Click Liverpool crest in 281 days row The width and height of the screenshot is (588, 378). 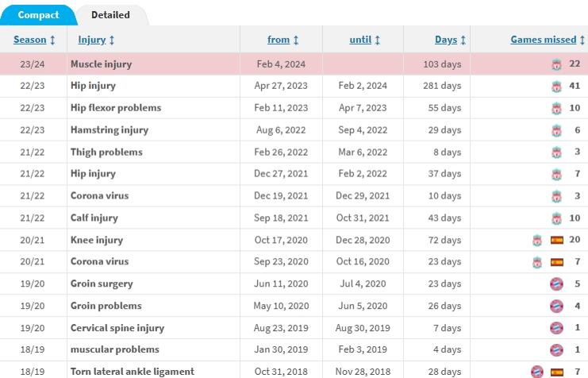[x=557, y=87]
